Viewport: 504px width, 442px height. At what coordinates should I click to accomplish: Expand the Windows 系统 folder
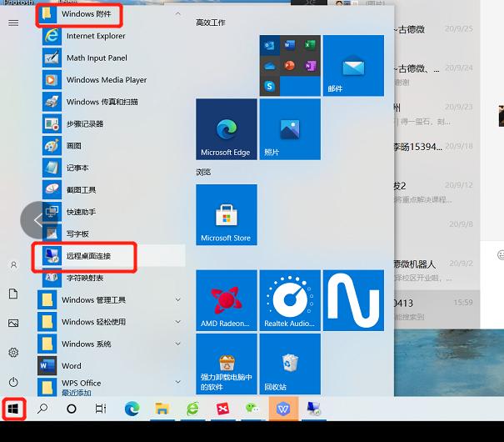(x=112, y=344)
